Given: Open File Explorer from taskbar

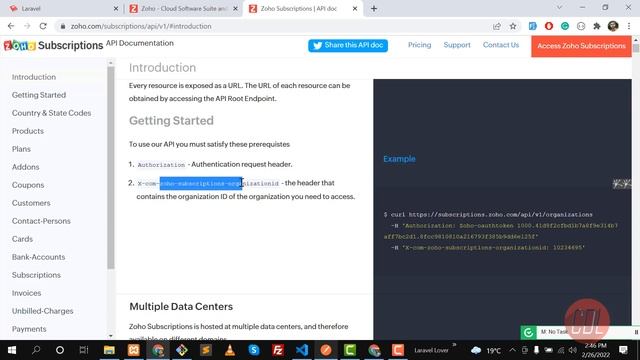Looking at the screenshot, I should (109, 350).
